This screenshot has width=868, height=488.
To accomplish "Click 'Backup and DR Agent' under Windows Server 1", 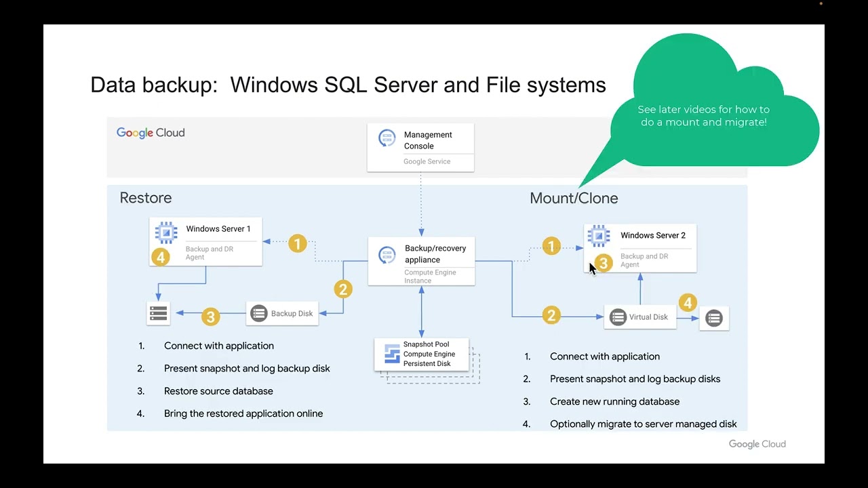I will coord(210,253).
